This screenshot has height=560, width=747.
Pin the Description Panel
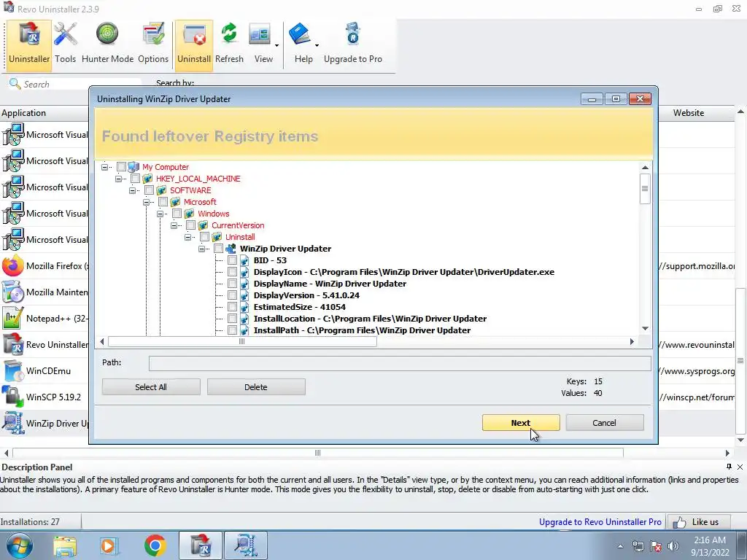point(729,467)
